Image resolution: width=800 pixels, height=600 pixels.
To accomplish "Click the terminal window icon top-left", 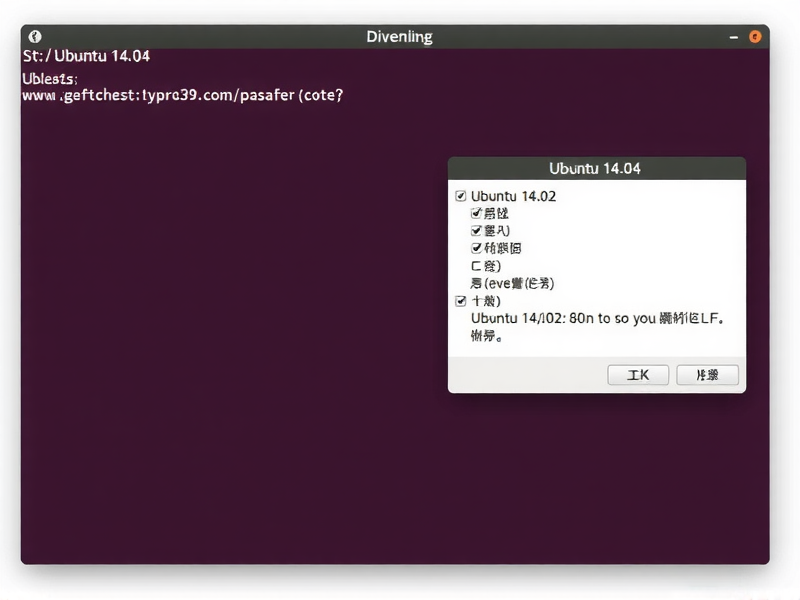I will pos(35,36).
